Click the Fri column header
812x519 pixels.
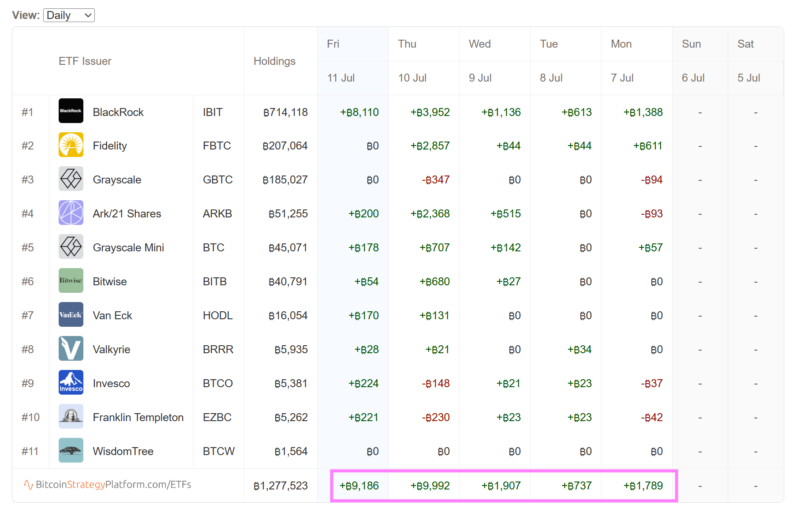click(x=333, y=44)
